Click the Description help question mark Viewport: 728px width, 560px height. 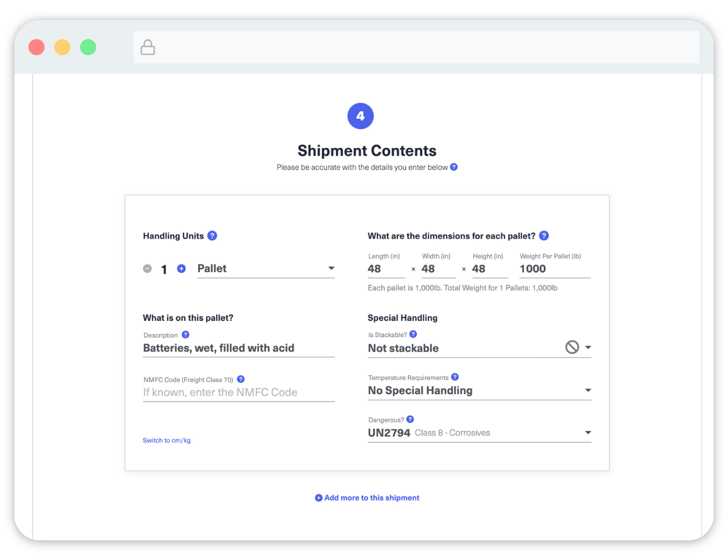tap(185, 335)
